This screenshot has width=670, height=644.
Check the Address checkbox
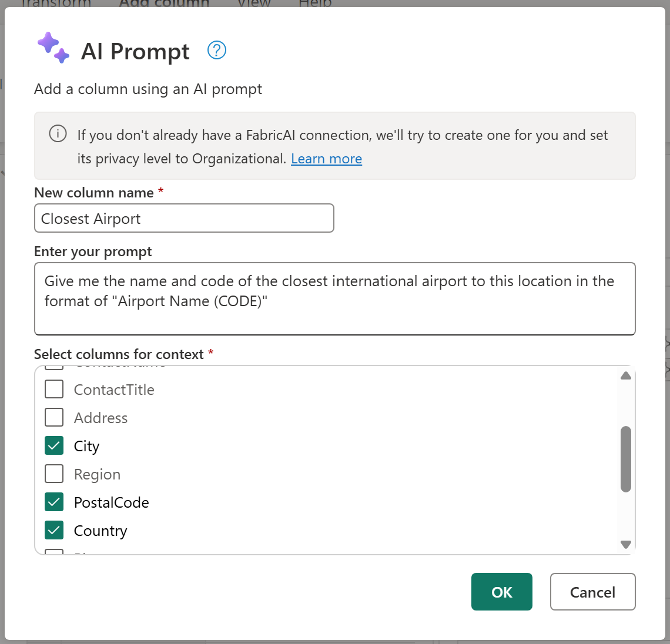click(54, 417)
